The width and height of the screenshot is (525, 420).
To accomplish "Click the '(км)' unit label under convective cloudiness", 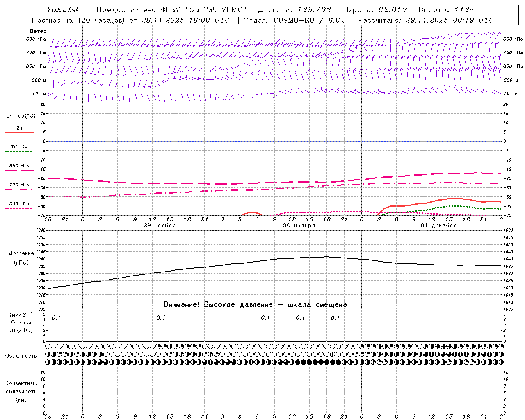I will tap(21, 399).
